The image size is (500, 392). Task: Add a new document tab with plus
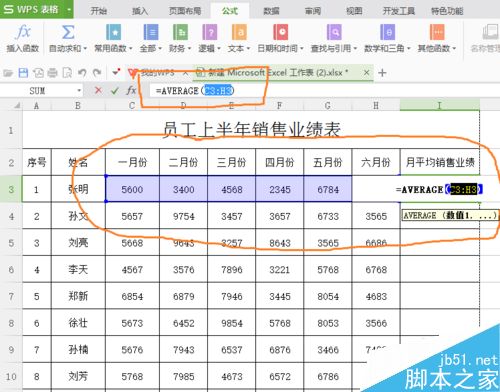382,73
